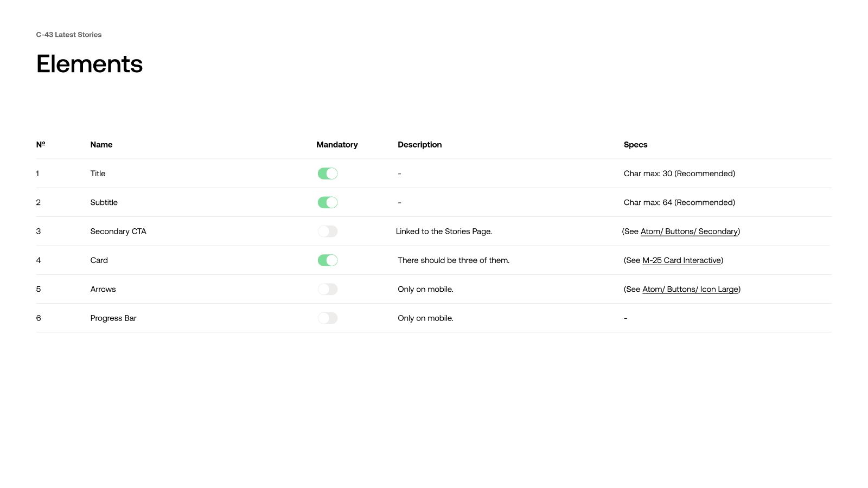This screenshot has width=868, height=488.
Task: Toggle the Mandatory switch for Title
Action: point(328,174)
